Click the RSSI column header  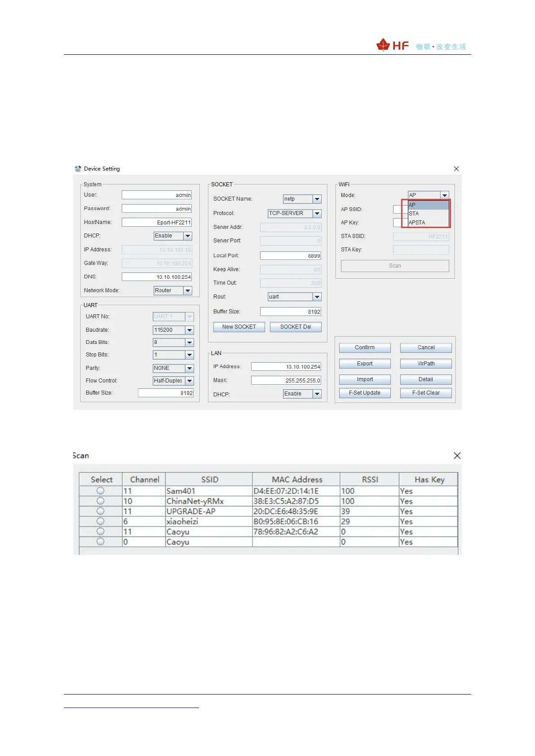click(x=370, y=479)
